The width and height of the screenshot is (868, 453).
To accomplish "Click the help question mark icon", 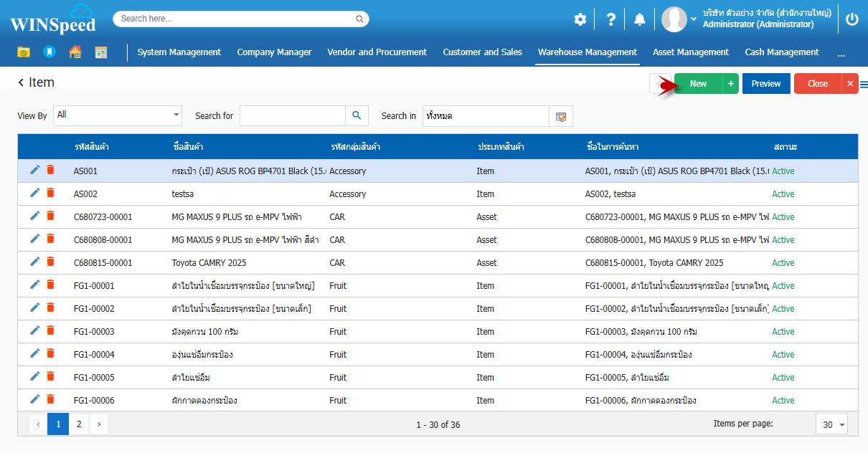I will (610, 19).
